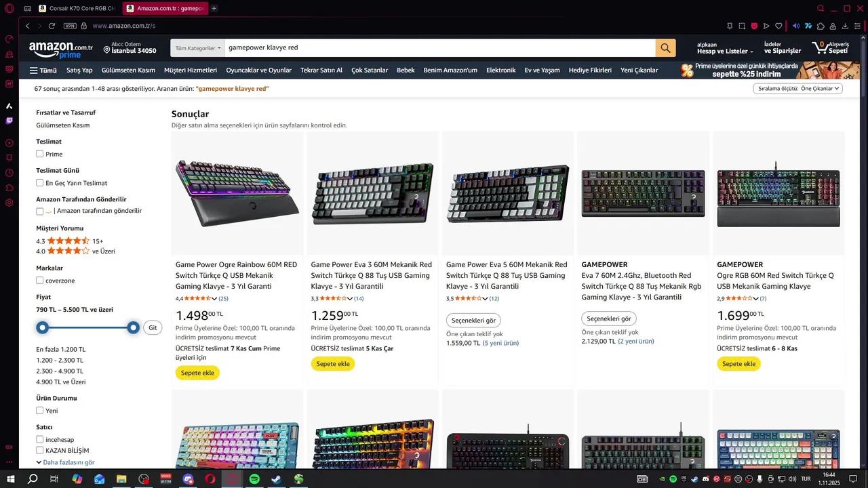
Task: Click the Amazon.com.tr prime logo
Action: coord(61,49)
